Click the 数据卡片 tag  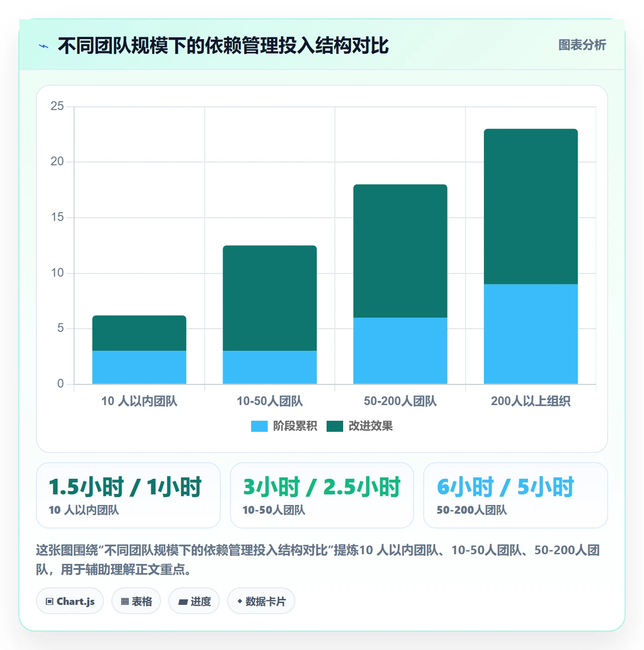point(261,601)
